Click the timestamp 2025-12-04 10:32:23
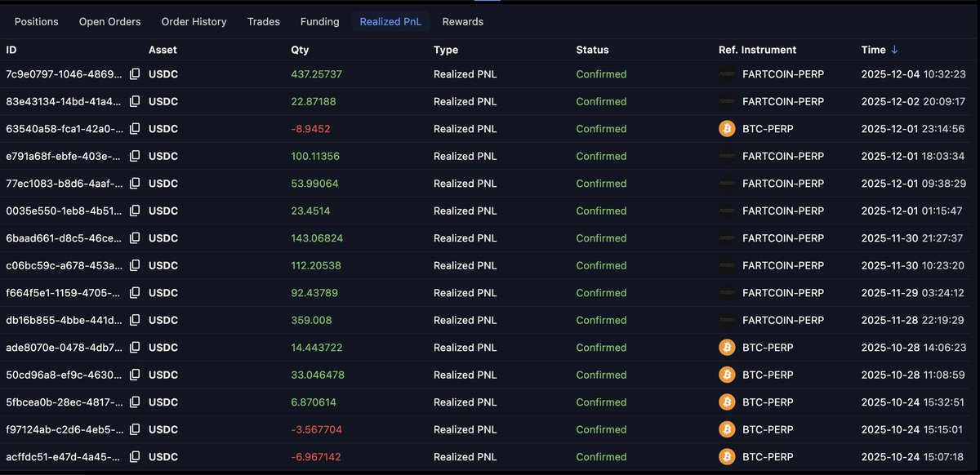This screenshot has width=980, height=475. point(914,74)
